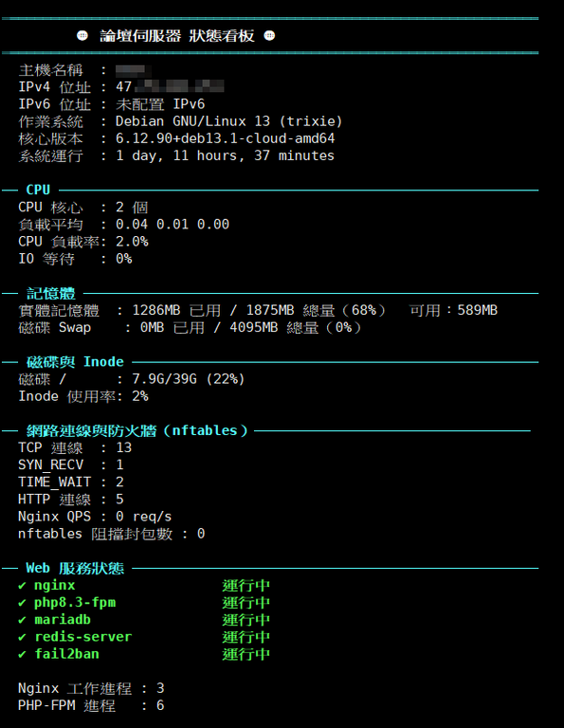
Task: Select the nginx service name
Action: point(55,586)
